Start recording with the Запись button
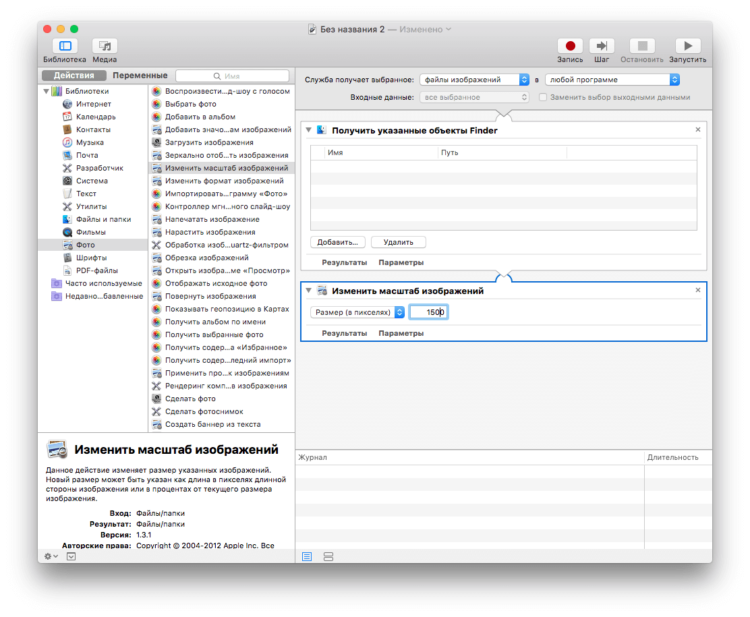 click(x=570, y=46)
